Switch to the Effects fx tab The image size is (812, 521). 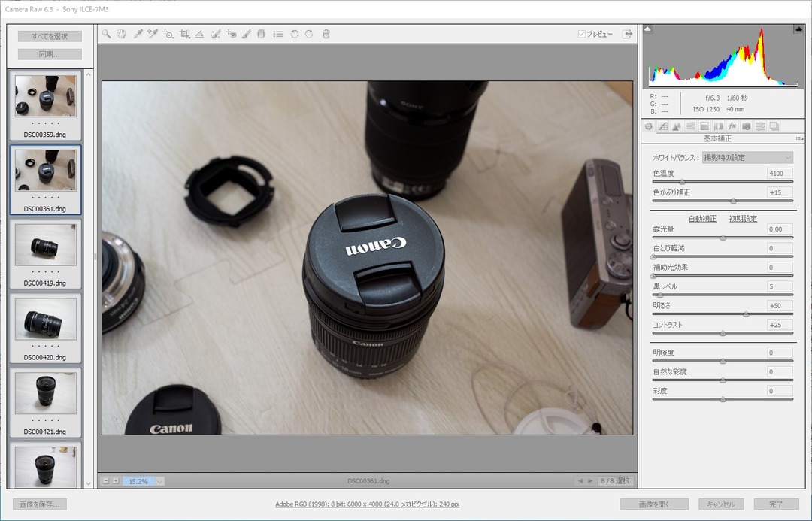732,126
